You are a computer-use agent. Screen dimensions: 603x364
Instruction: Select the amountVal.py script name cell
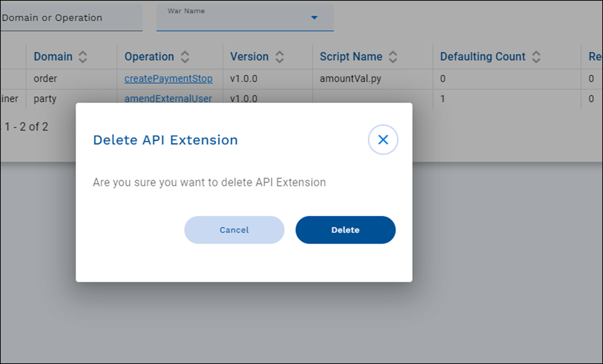point(350,79)
